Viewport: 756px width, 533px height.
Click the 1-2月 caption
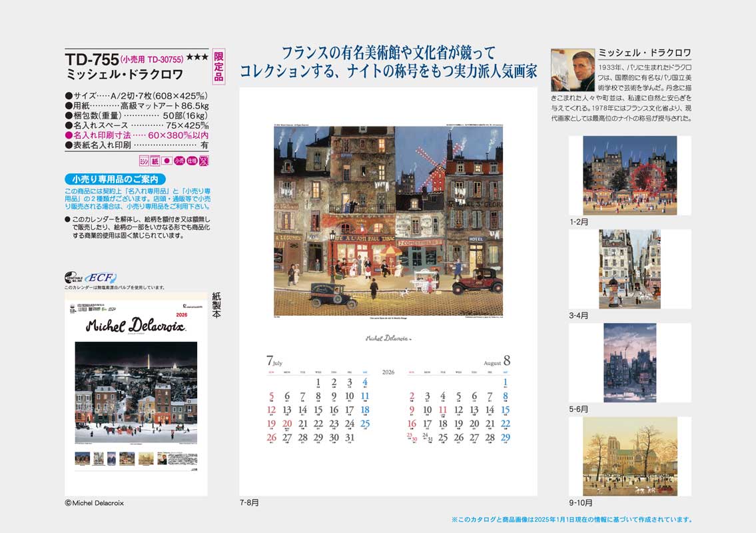pos(579,222)
